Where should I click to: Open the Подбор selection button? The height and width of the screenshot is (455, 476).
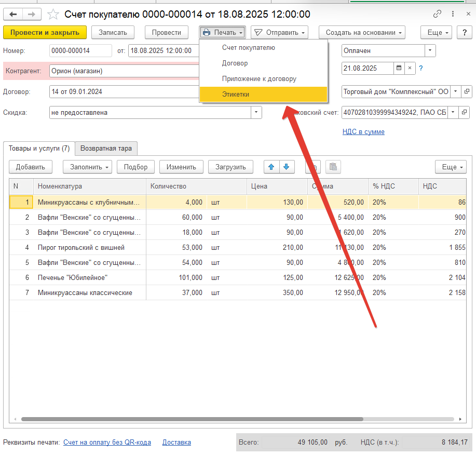coord(135,167)
